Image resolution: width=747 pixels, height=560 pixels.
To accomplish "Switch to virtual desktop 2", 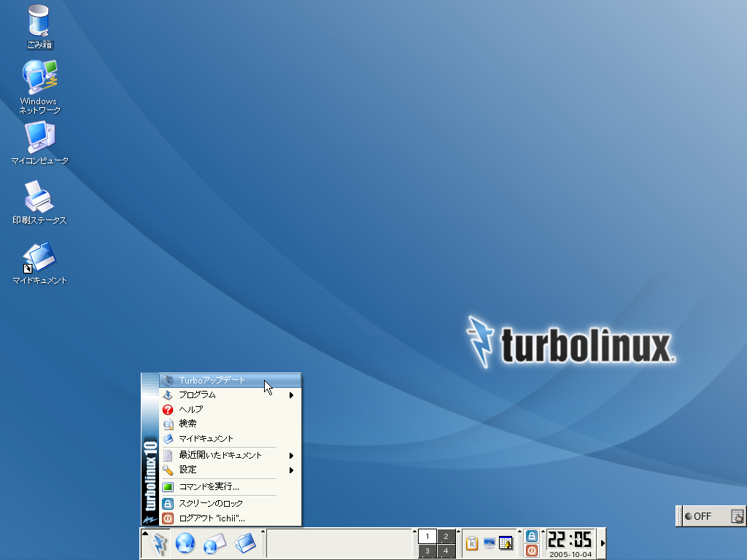I will (446, 536).
